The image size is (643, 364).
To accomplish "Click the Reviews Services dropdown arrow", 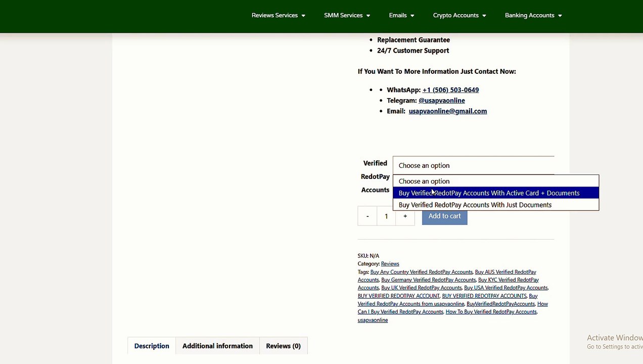I will [x=303, y=16].
